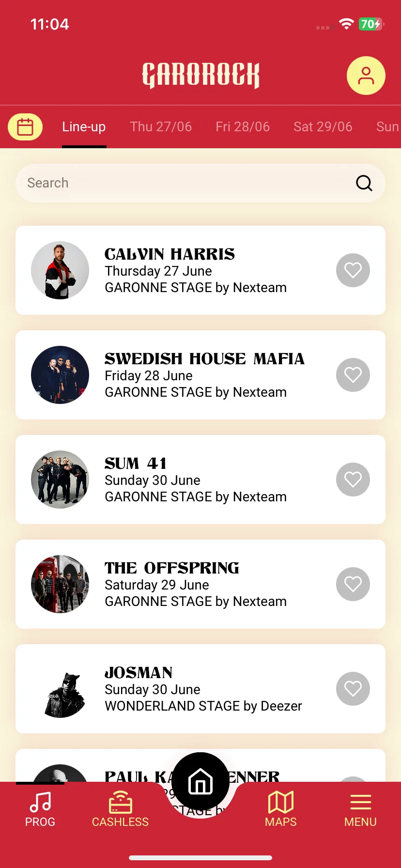Go to home via center button
401x868 pixels.
pos(200,781)
